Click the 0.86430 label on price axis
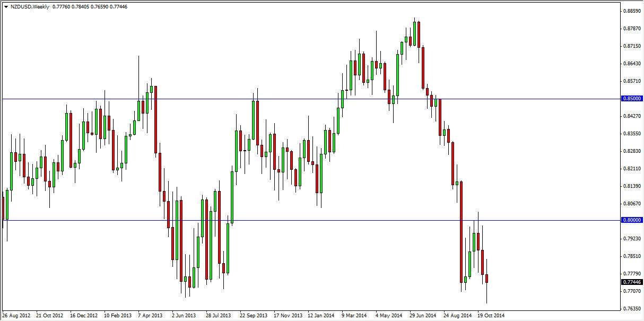This screenshot has height=321, width=644. point(631,64)
